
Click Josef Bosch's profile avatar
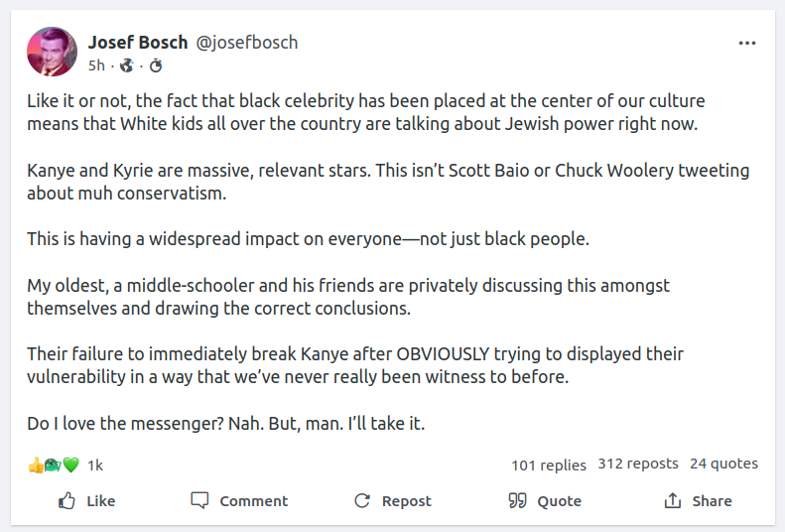[x=52, y=52]
